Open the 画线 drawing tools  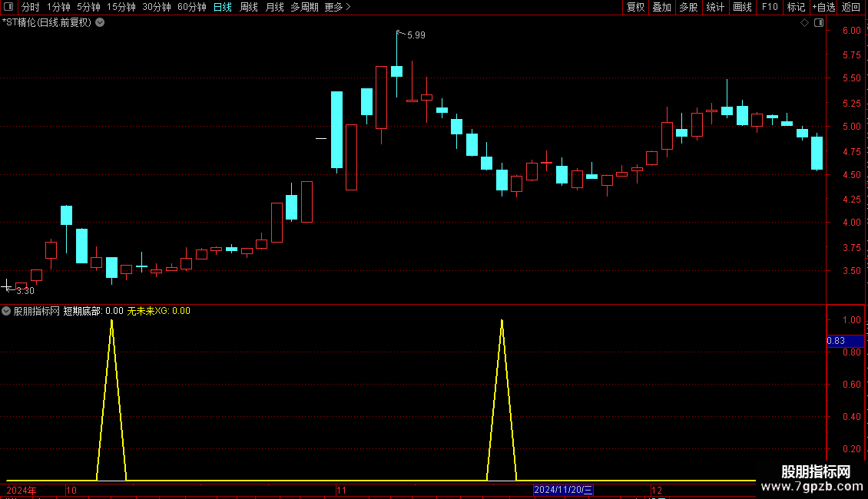[x=742, y=7]
